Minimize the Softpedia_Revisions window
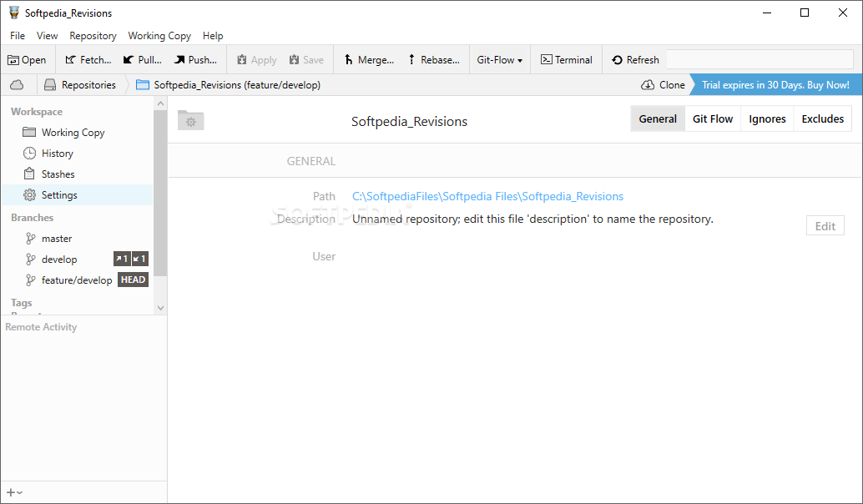Image resolution: width=863 pixels, height=504 pixels. pos(766,13)
